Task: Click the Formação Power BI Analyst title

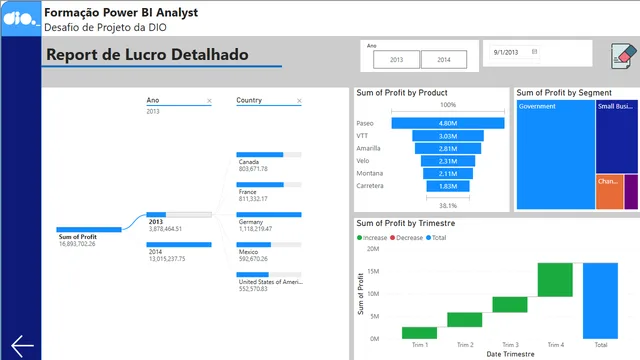Action: pyautogui.click(x=121, y=13)
